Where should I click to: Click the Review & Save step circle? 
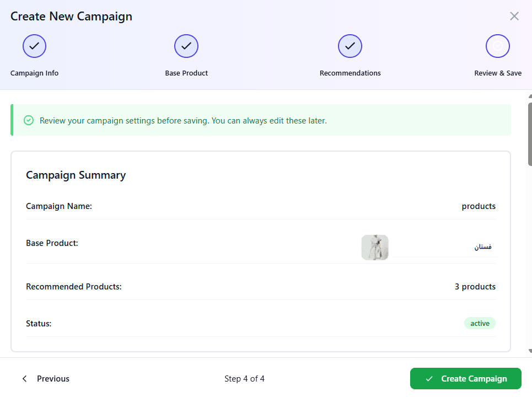[498, 46]
